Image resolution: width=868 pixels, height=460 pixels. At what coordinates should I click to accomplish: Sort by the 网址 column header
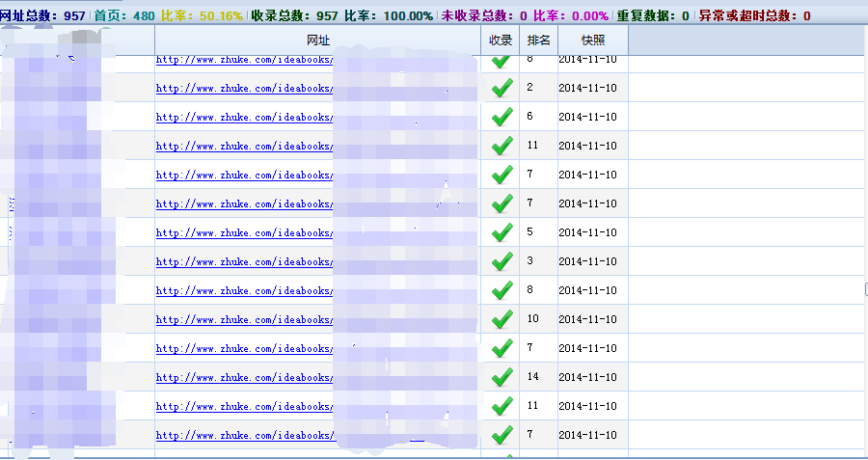(317, 41)
